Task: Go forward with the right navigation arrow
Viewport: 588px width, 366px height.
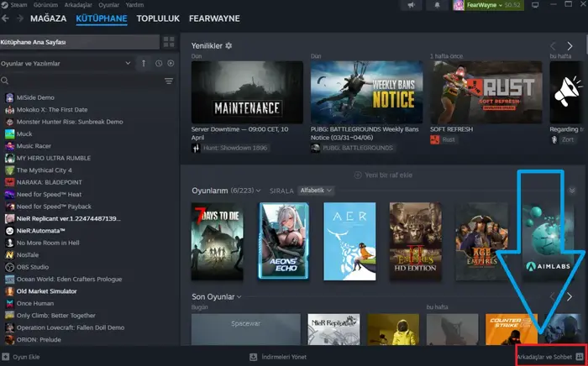Action: (x=20, y=18)
